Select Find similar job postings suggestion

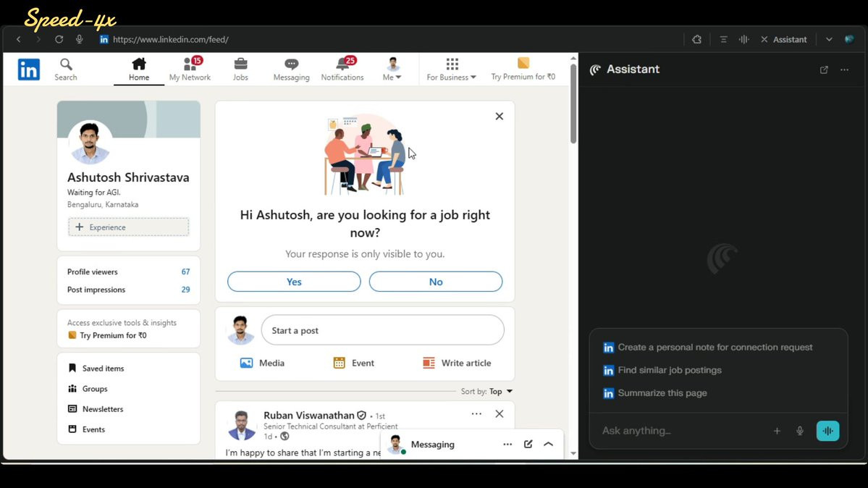pyautogui.click(x=662, y=370)
